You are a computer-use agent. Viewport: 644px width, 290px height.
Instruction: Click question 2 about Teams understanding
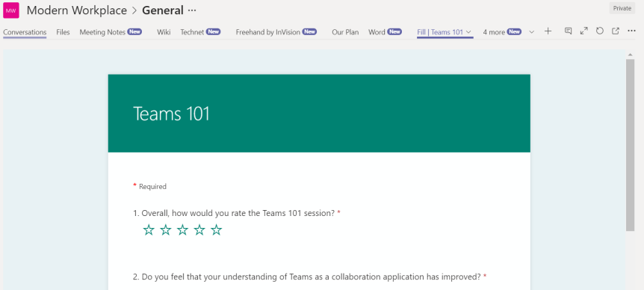pyautogui.click(x=310, y=277)
